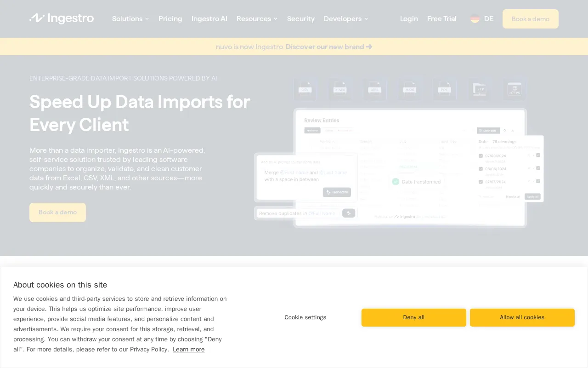The height and width of the screenshot is (368, 588).
Task: Click the XML file type icon
Action: point(375,89)
